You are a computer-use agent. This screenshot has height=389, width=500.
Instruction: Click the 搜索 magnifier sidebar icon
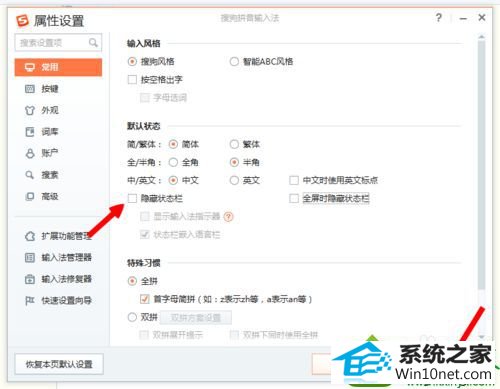(30, 175)
